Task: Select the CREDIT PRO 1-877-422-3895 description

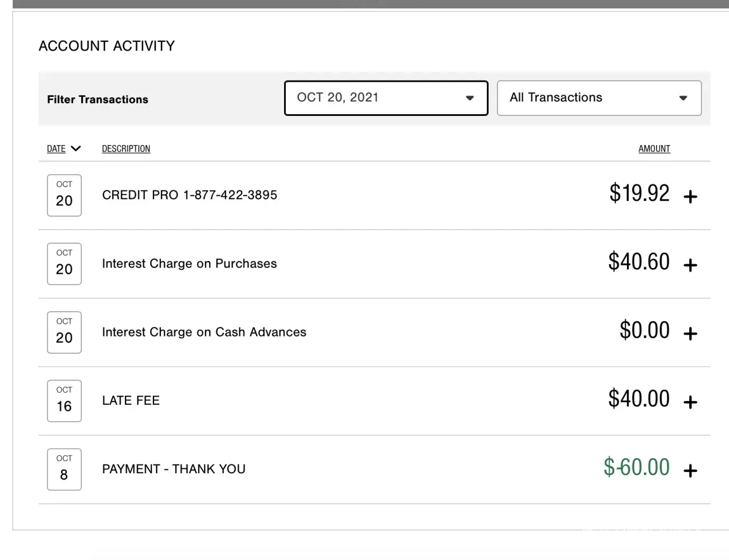Action: 189,195
